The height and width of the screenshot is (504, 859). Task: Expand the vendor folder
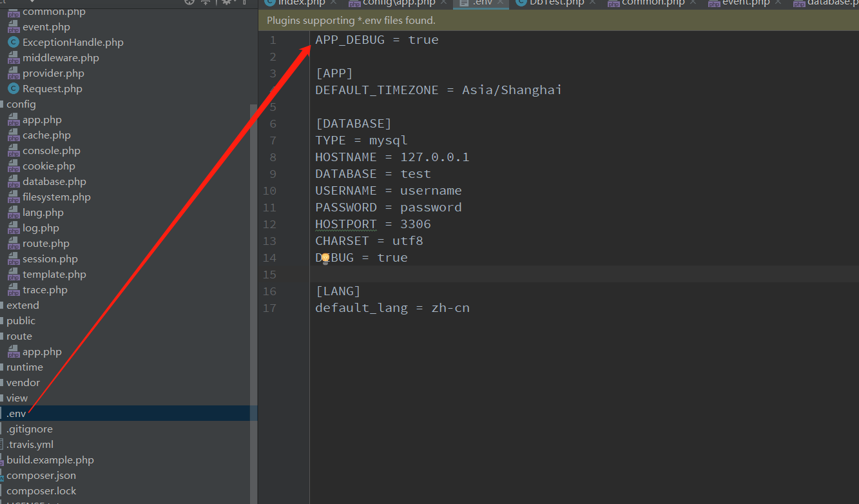24,382
